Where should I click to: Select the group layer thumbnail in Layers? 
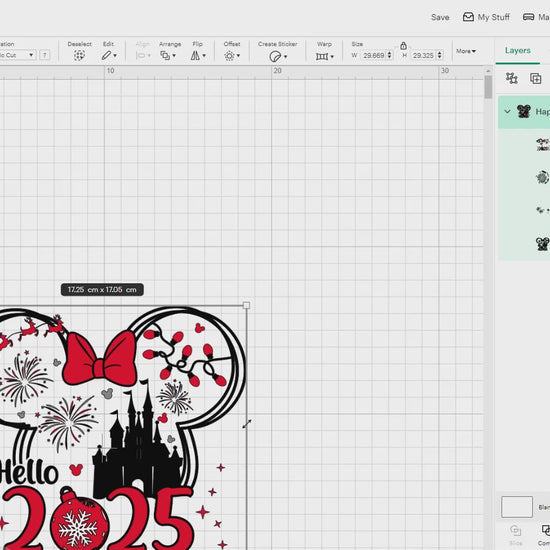[523, 112]
